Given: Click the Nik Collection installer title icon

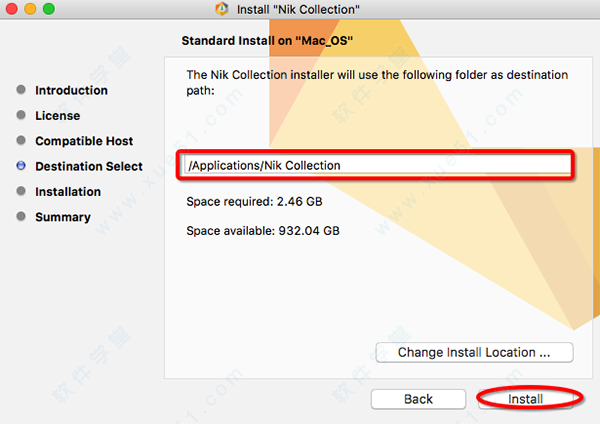Looking at the screenshot, I should 222,8.
